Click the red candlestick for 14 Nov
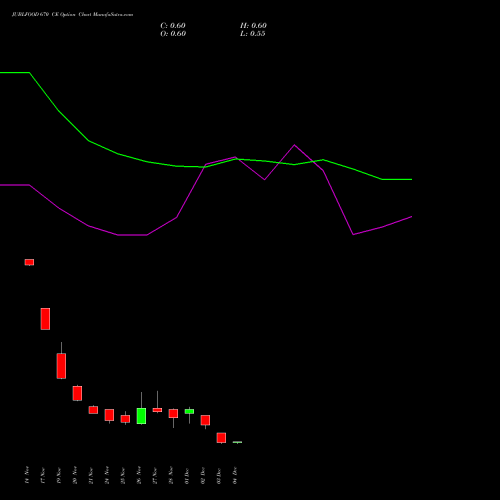This screenshot has height=500, width=500. click(x=29, y=262)
